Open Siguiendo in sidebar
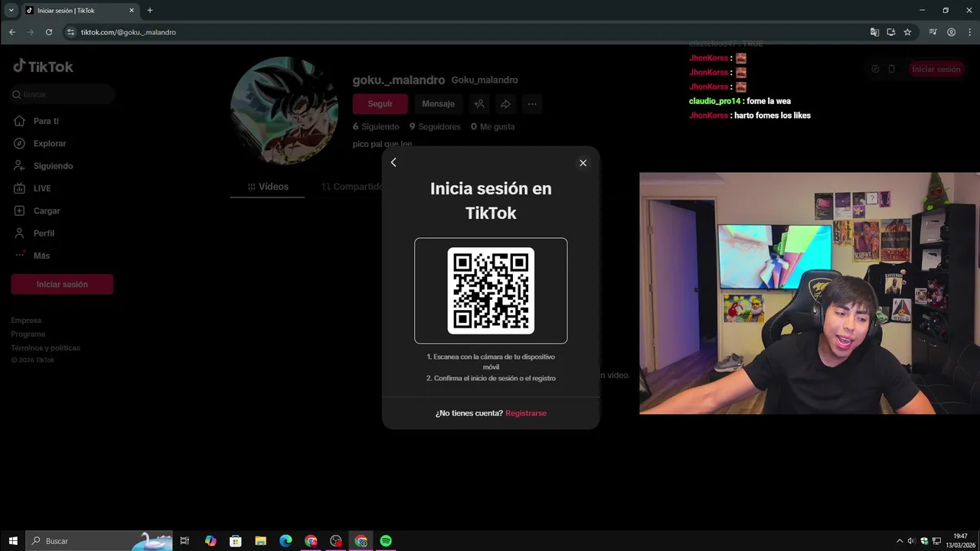 pos(53,166)
